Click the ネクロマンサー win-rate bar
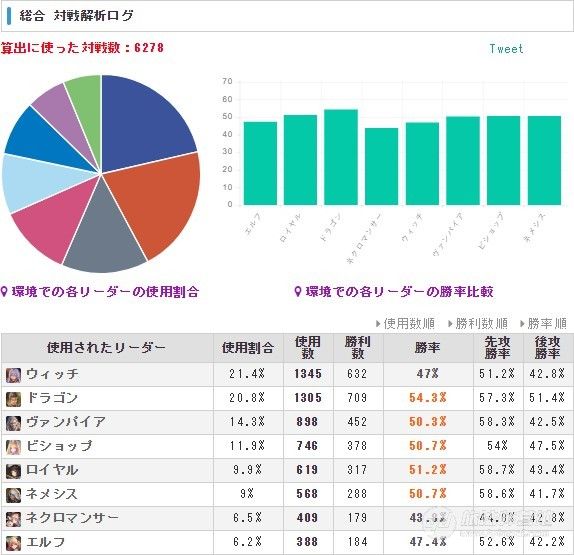The width and height of the screenshot is (574, 555). (x=381, y=166)
